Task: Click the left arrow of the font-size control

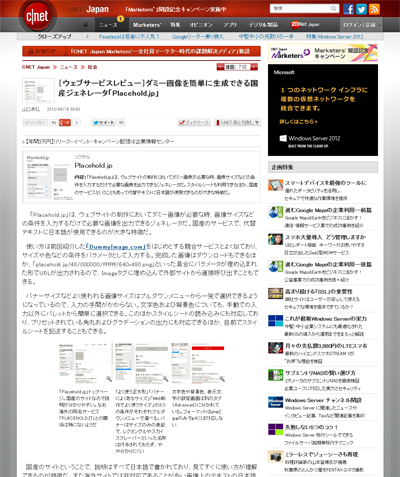Action: (220, 67)
